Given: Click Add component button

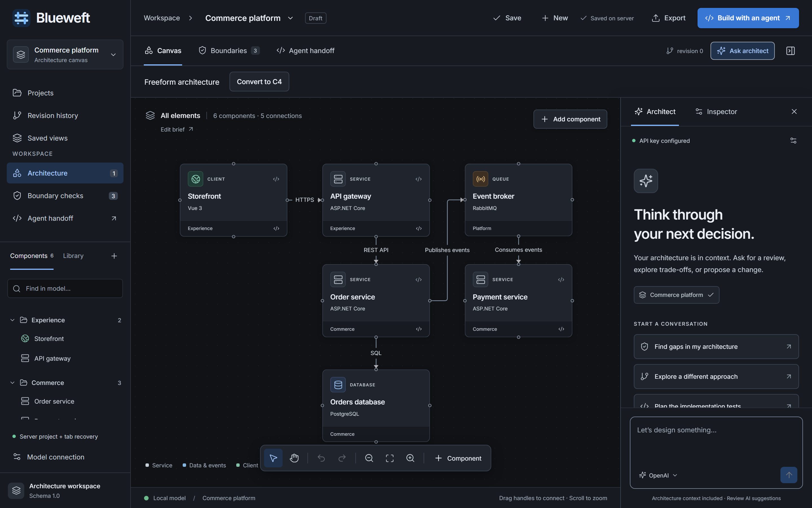Looking at the screenshot, I should [570, 119].
